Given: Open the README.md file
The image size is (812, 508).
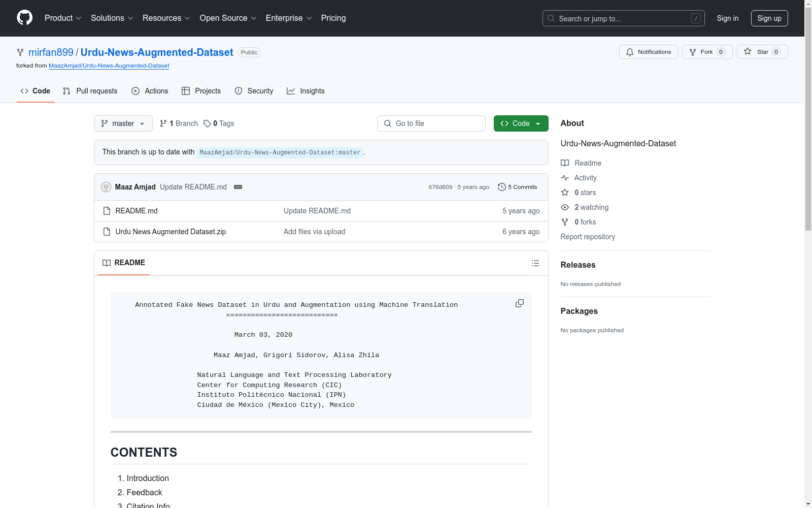Looking at the screenshot, I should 137,211.
